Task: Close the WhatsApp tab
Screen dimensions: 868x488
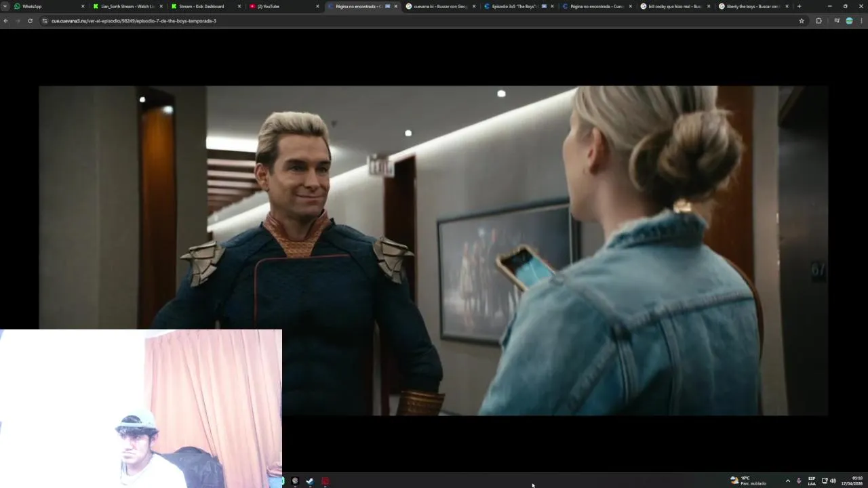Action: pos(83,6)
